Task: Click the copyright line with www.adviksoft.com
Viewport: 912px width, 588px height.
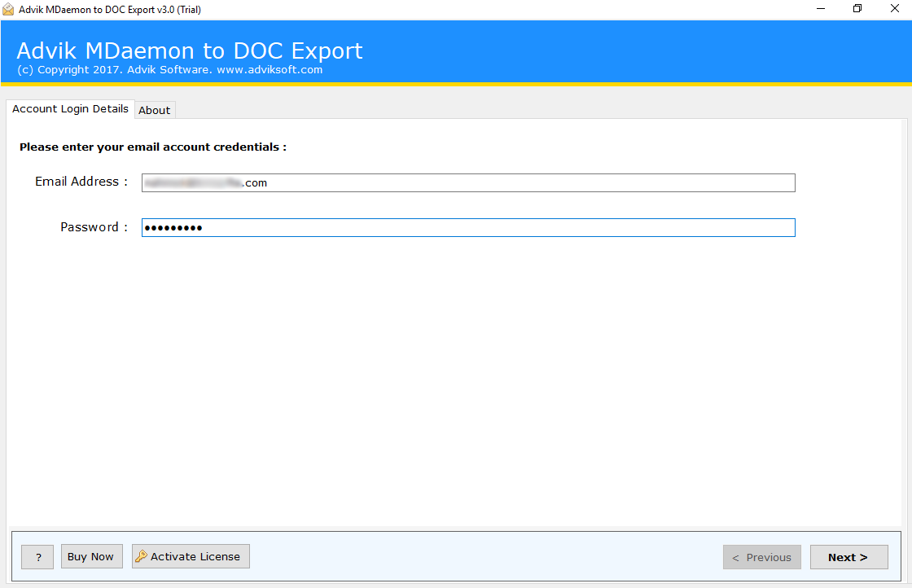Action: click(170, 70)
